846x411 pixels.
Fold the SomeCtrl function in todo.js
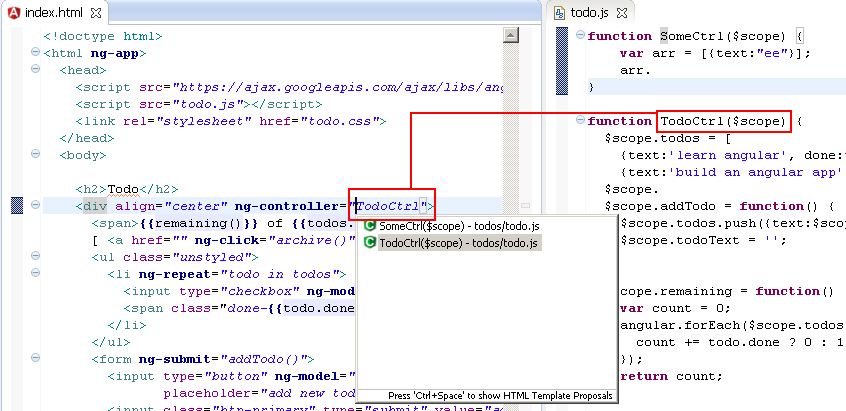[x=579, y=36]
